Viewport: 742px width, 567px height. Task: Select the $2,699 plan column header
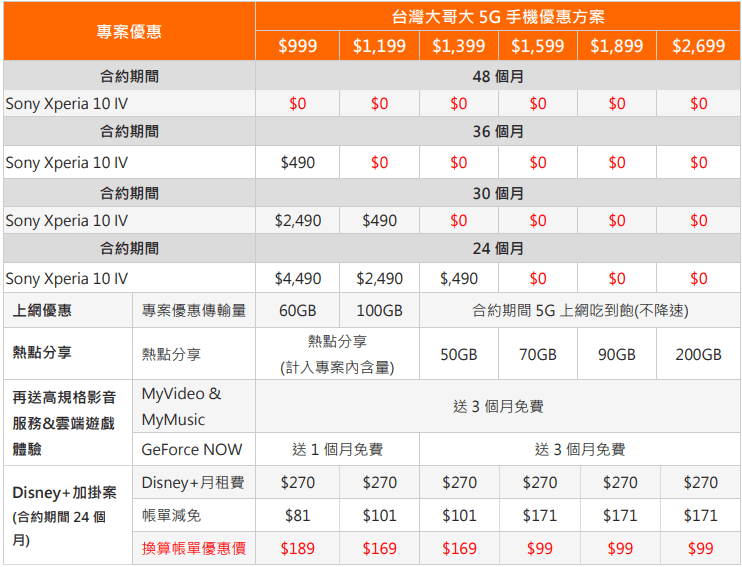tap(698, 46)
